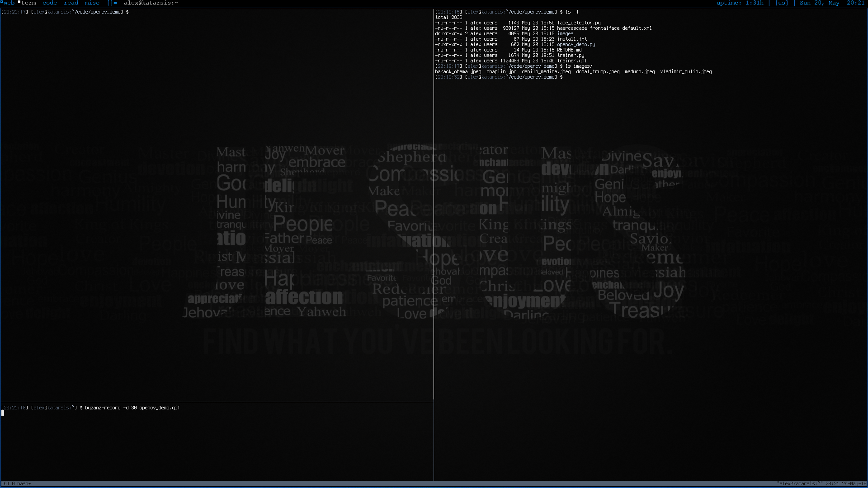This screenshot has height=488, width=868.
Task: Click face_detector.py in the ls listing
Action: 579,23
